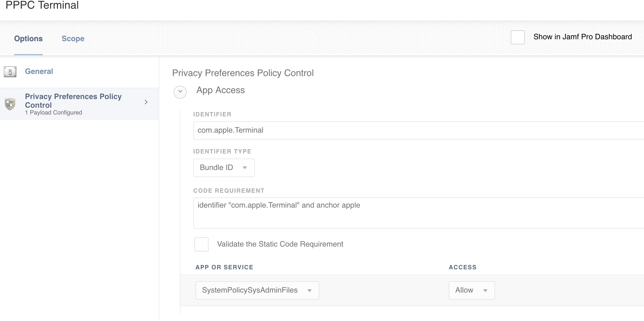
Task: Select the General payload item
Action: pos(79,71)
